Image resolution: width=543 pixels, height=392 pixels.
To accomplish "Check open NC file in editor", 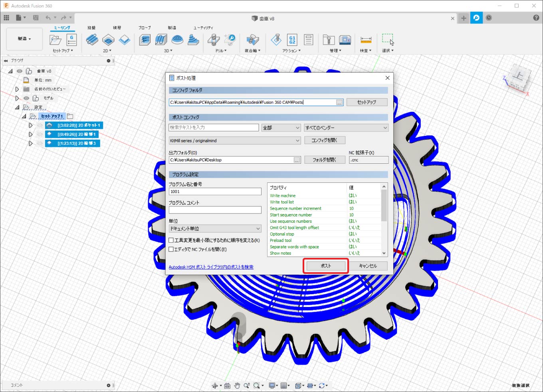I will pyautogui.click(x=171, y=249).
